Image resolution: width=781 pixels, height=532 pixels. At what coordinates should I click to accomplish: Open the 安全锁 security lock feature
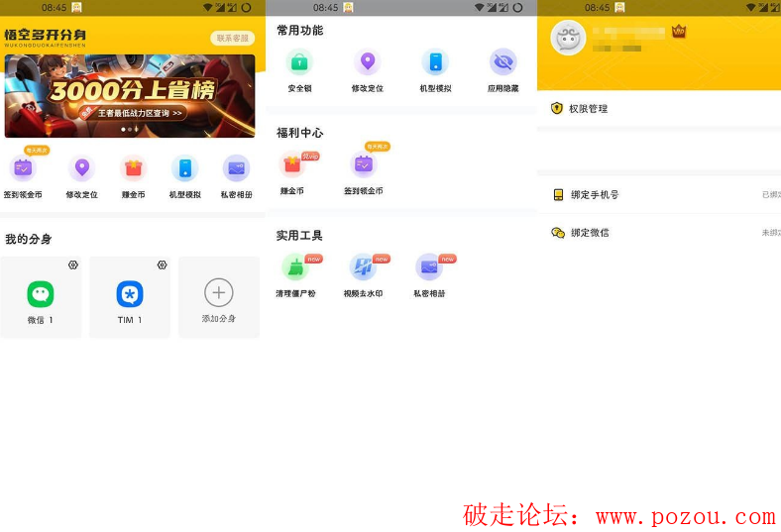(x=299, y=62)
